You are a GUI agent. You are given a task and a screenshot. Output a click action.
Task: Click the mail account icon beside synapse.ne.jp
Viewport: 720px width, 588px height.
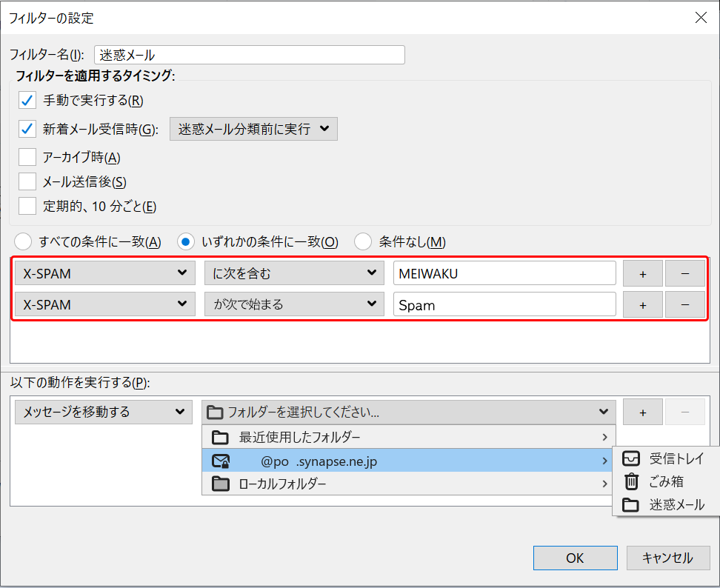point(221,461)
